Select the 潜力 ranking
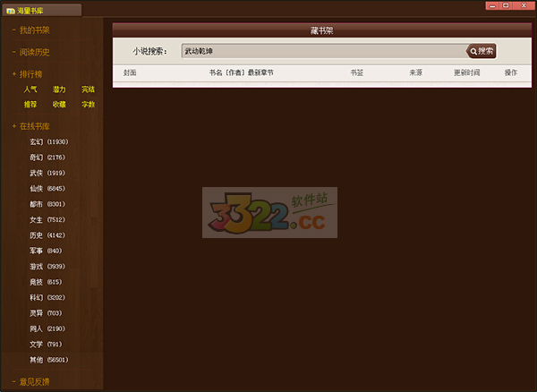 [59, 89]
